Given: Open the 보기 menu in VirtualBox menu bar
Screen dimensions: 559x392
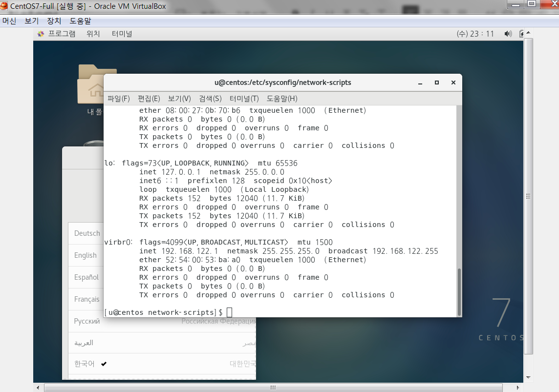Looking at the screenshot, I should click(x=31, y=21).
